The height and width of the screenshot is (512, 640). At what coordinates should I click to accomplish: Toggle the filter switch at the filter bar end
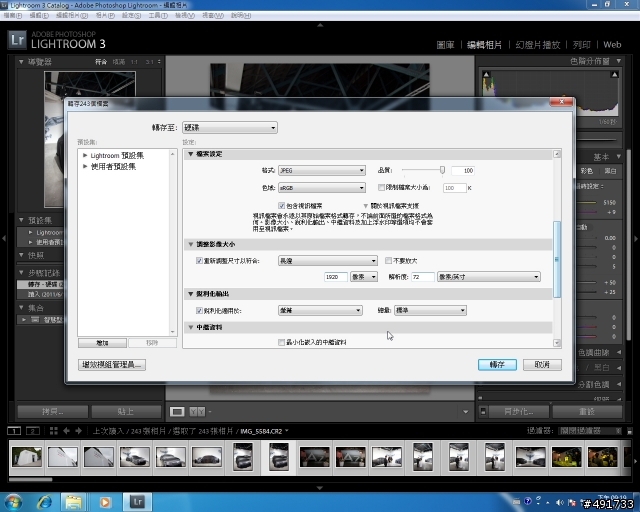629,431
